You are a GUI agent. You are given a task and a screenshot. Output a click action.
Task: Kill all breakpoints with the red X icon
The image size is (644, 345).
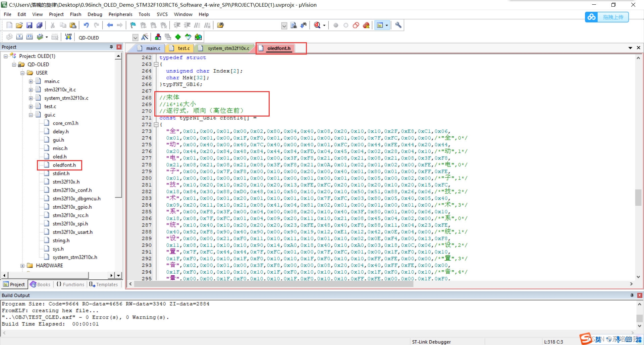(366, 25)
